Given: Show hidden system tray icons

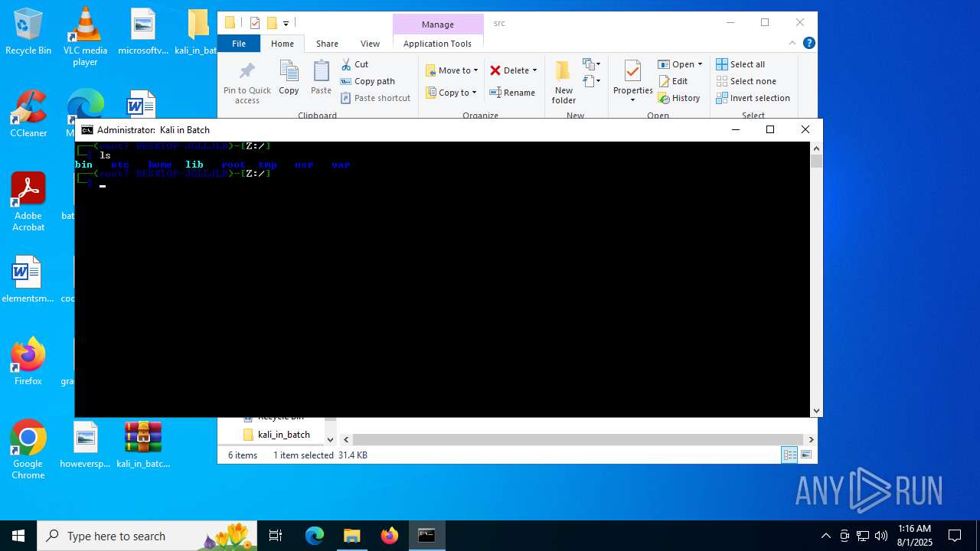Looking at the screenshot, I should pos(825,536).
